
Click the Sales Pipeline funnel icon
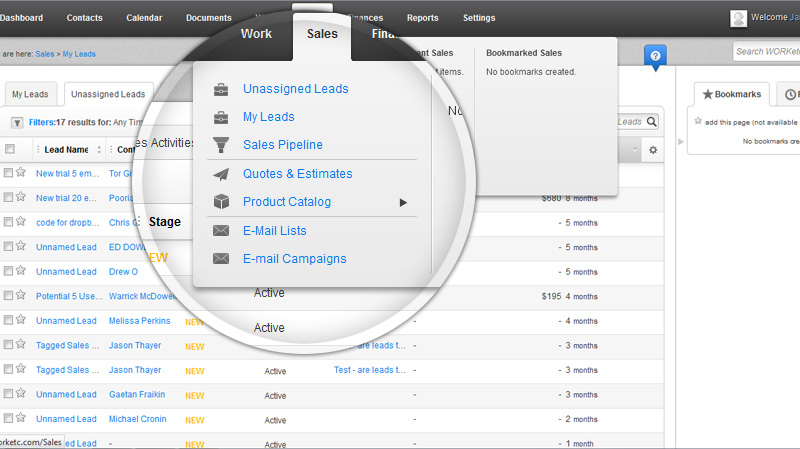click(221, 145)
